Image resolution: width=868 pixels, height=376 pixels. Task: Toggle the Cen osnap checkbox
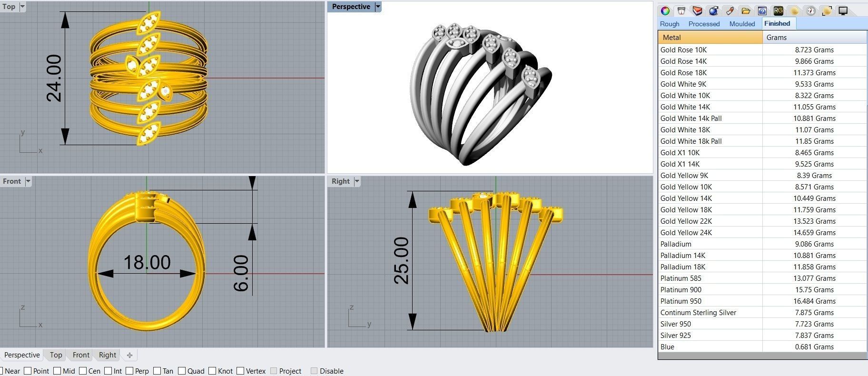[x=83, y=371]
